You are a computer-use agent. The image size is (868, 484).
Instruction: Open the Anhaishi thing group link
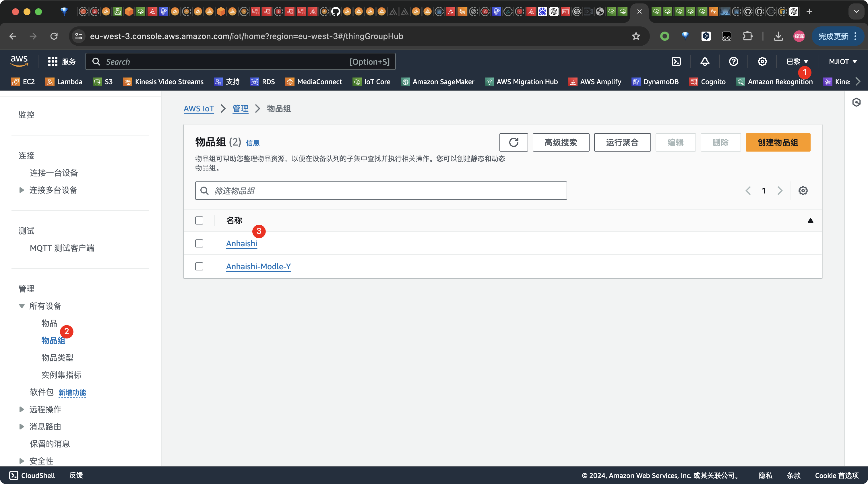pos(241,243)
